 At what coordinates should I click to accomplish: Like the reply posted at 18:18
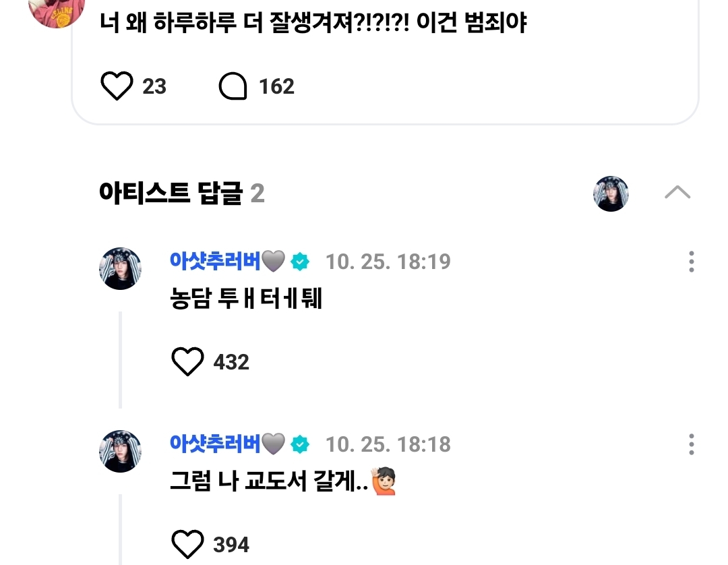click(187, 544)
